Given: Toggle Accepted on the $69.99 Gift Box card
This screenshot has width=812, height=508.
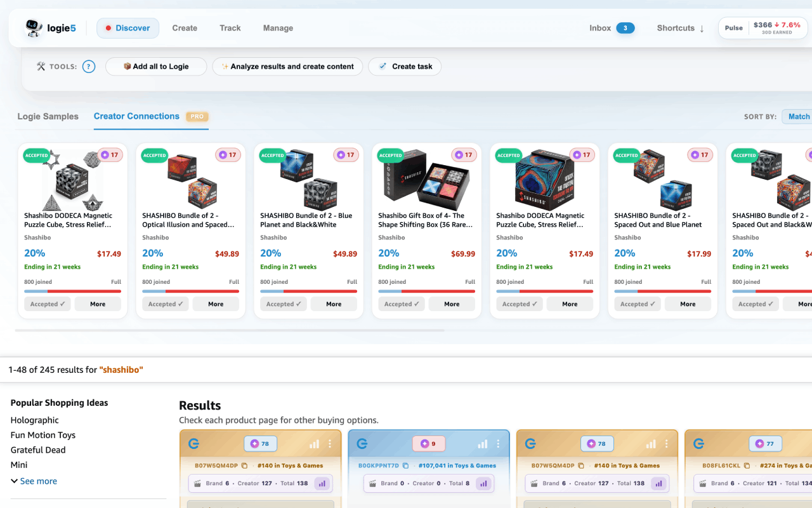Looking at the screenshot, I should pos(402,304).
